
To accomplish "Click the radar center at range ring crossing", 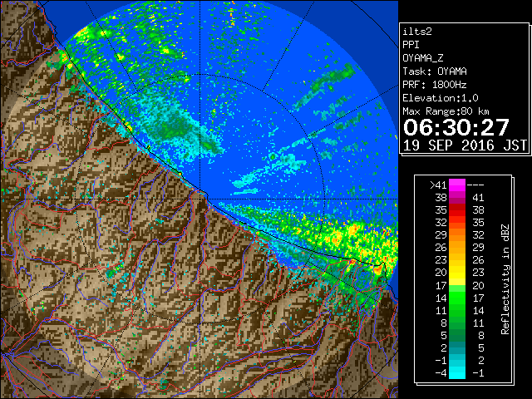I will [200, 199].
